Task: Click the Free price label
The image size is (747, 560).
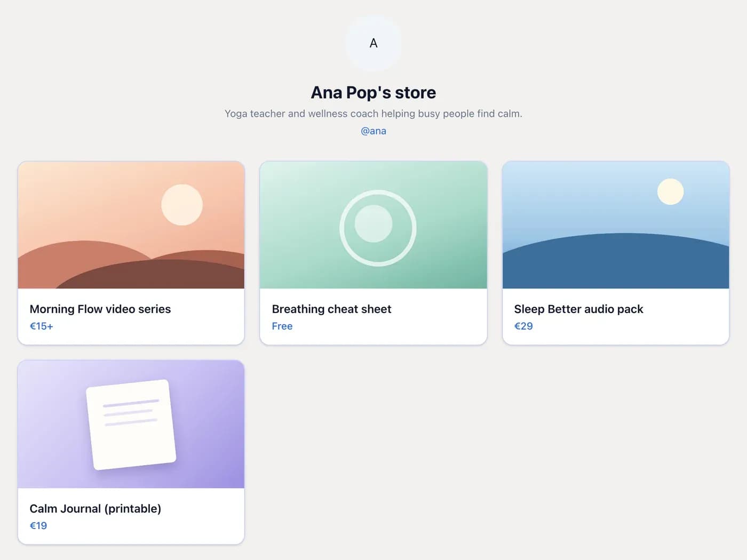Action: [282, 326]
